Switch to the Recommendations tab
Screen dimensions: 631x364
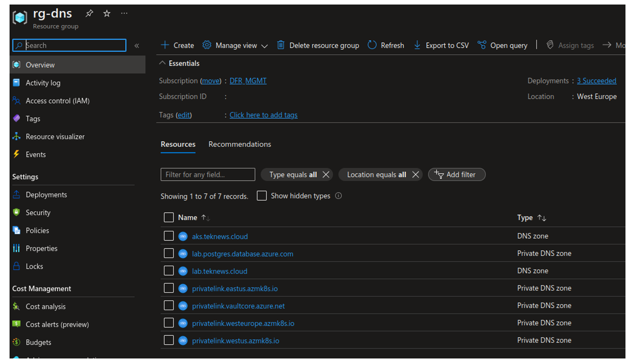(x=240, y=144)
